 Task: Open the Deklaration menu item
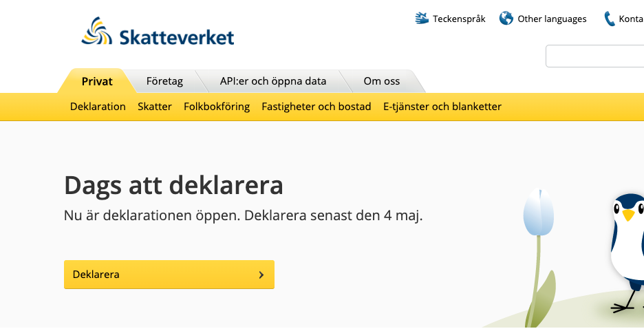tap(98, 107)
